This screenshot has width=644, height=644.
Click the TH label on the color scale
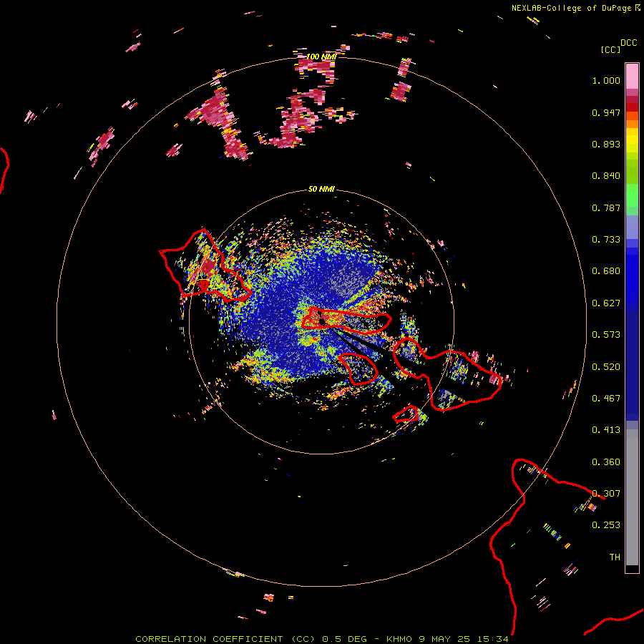coord(615,557)
